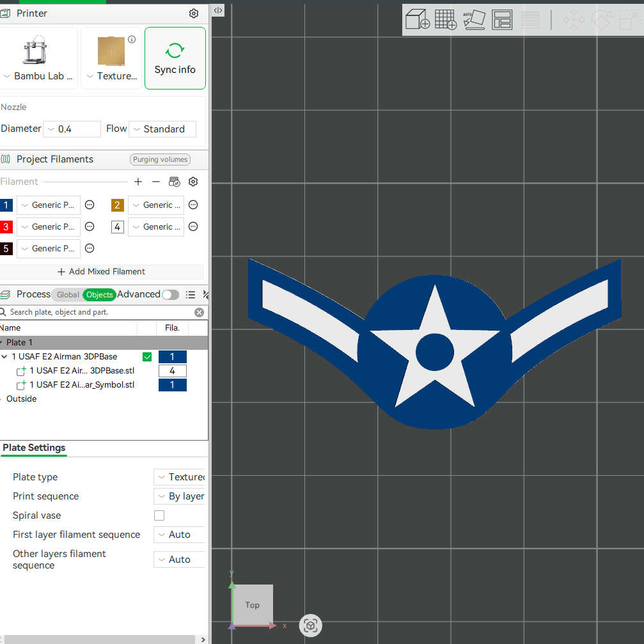Open filament 2 preset dropdown

pyautogui.click(x=156, y=205)
